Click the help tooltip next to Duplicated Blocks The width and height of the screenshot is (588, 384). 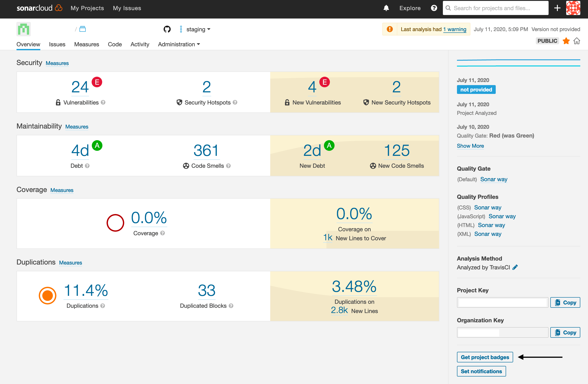click(231, 306)
